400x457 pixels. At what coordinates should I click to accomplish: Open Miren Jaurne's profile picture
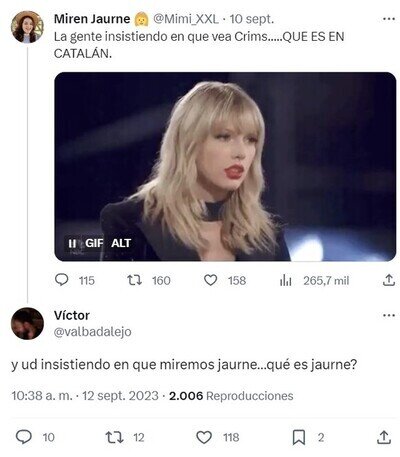[x=27, y=27]
